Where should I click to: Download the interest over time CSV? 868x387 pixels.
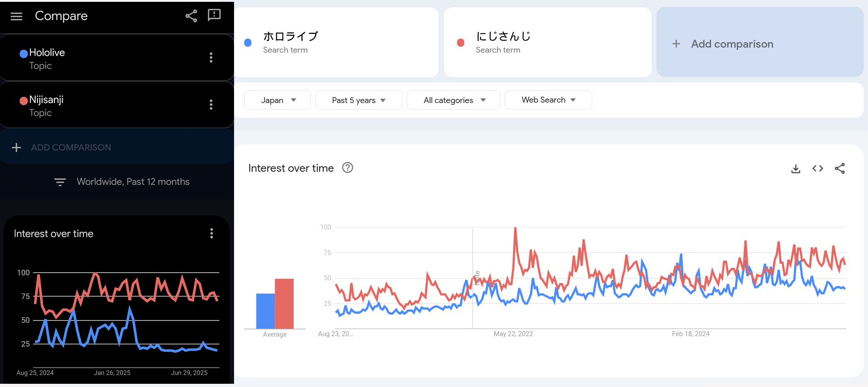(x=796, y=169)
